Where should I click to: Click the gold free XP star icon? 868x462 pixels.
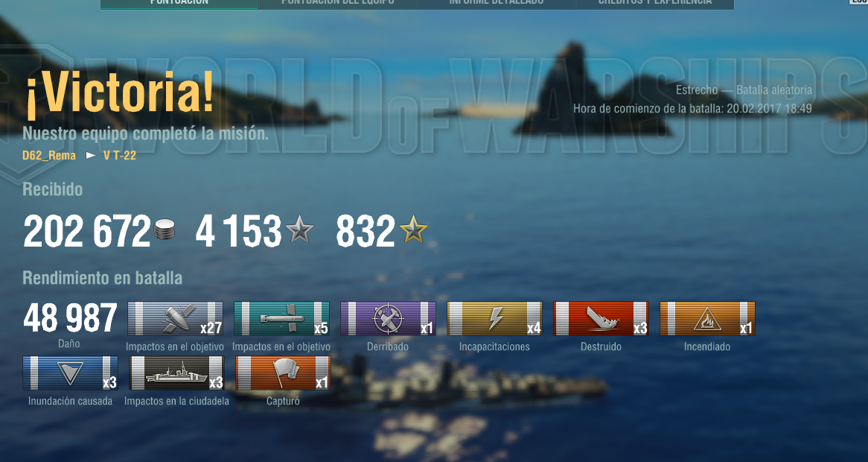(x=413, y=230)
